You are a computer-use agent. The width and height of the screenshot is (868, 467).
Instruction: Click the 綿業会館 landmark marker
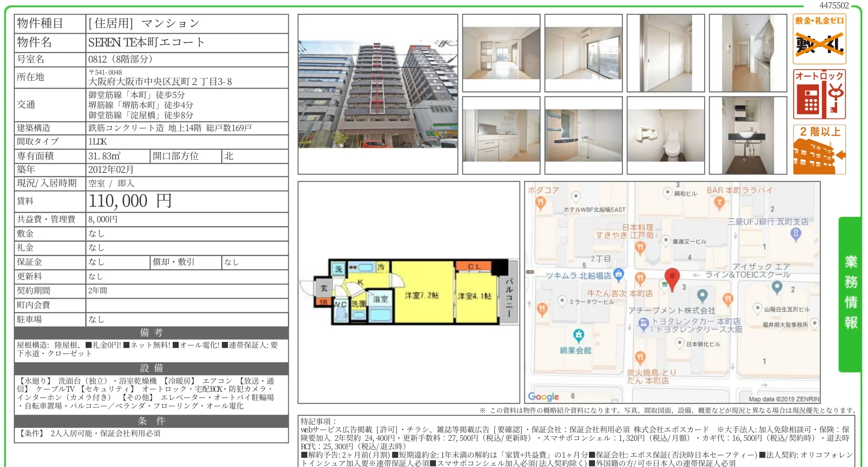[x=579, y=336]
